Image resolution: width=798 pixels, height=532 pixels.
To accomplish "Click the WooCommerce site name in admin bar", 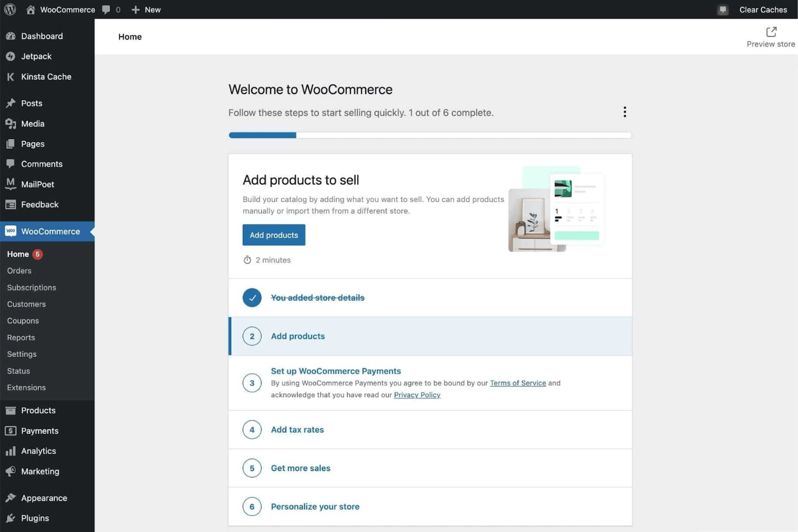I will (x=67, y=10).
